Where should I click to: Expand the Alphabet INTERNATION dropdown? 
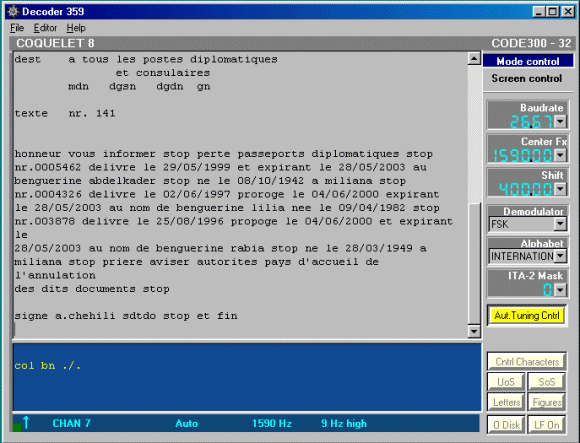click(561, 256)
